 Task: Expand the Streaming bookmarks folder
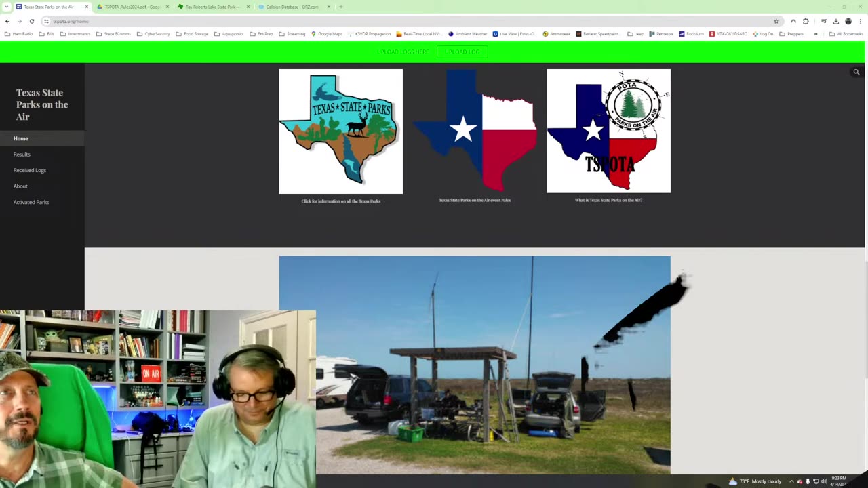coord(292,34)
